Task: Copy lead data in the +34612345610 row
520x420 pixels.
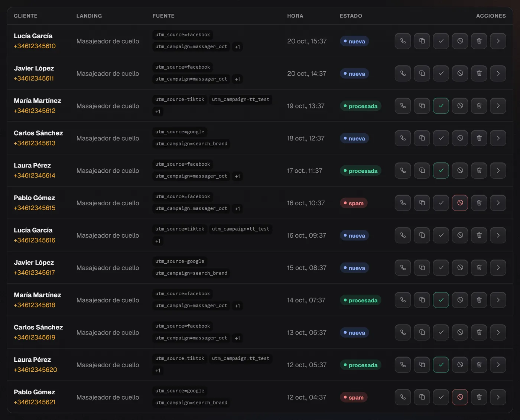Action: point(422,41)
